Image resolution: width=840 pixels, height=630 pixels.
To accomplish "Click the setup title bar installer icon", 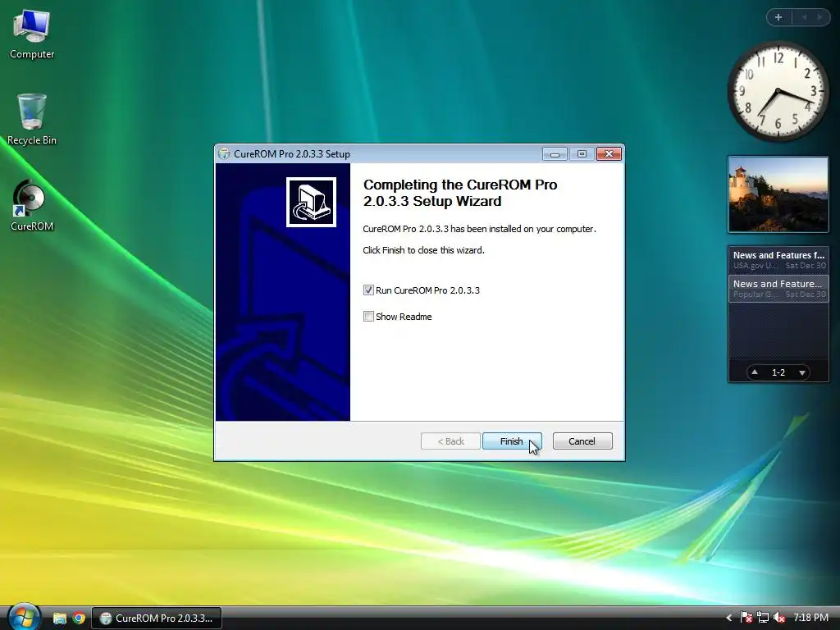I will pos(224,153).
